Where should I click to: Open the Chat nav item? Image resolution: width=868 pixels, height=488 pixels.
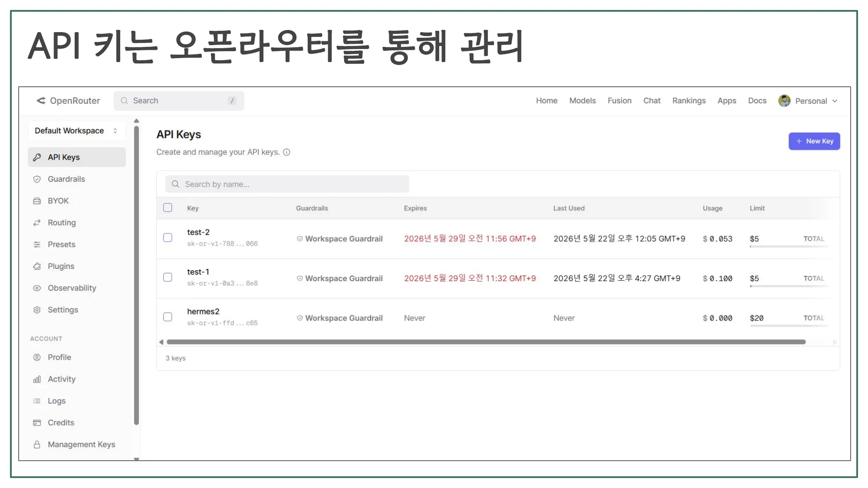(x=652, y=101)
